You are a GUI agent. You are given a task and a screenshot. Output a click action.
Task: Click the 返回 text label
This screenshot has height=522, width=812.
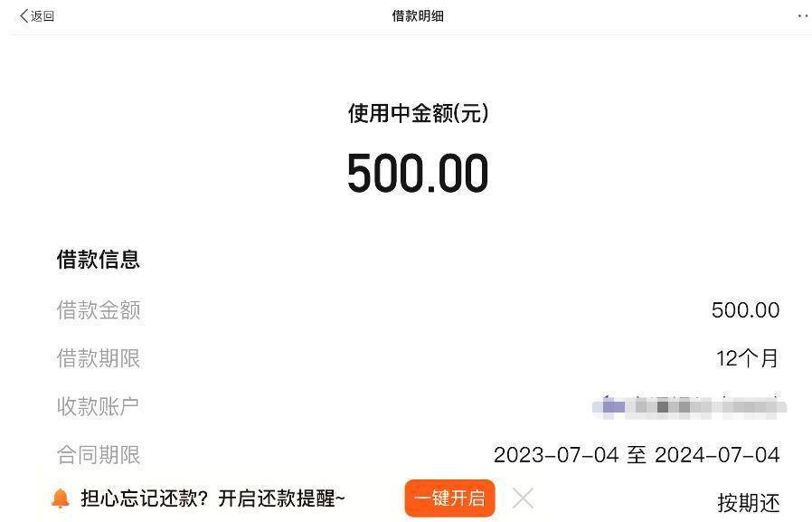point(42,16)
